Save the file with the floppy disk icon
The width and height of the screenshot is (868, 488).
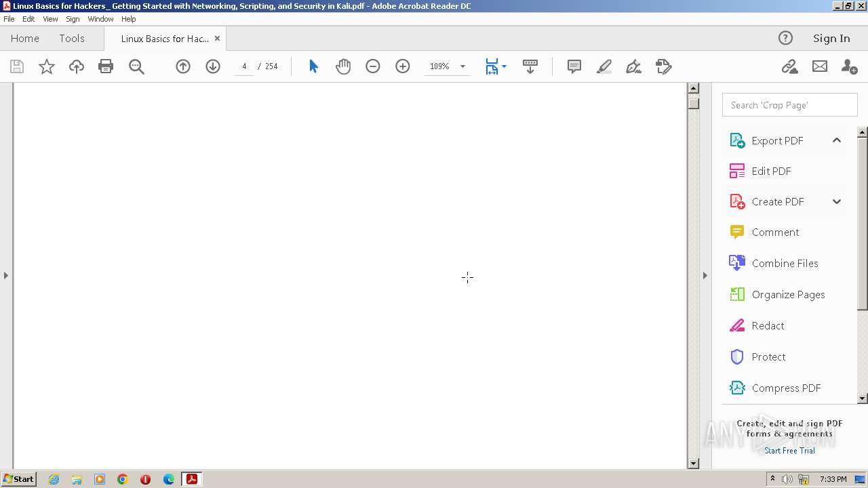(x=17, y=66)
